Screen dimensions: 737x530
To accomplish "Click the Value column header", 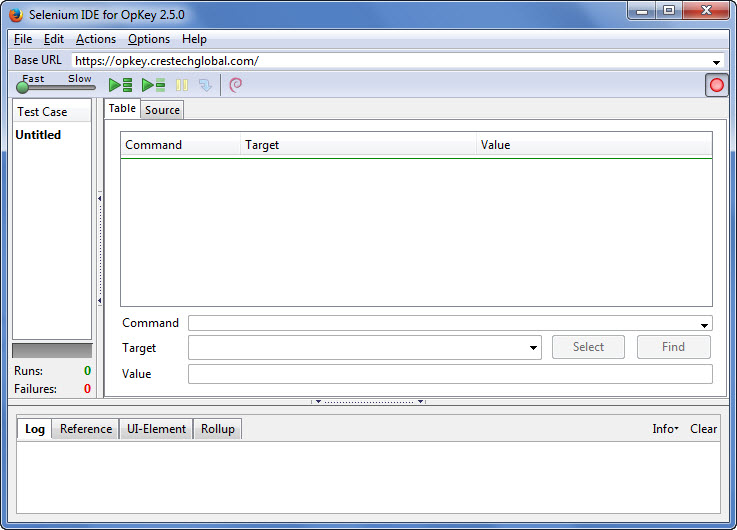I will 594,145.
